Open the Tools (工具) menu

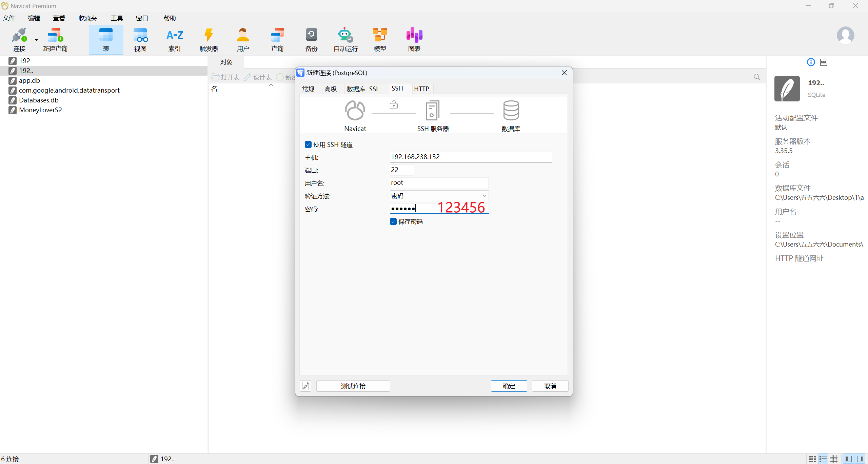point(117,18)
